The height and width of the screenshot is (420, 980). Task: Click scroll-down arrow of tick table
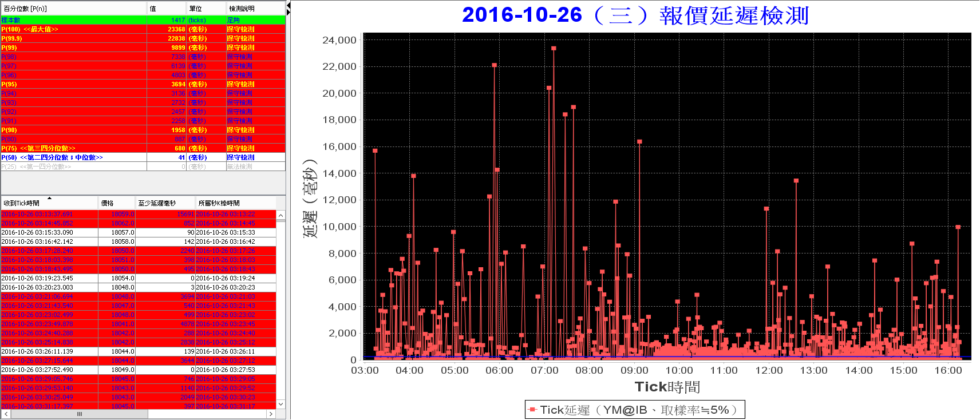pos(280,404)
